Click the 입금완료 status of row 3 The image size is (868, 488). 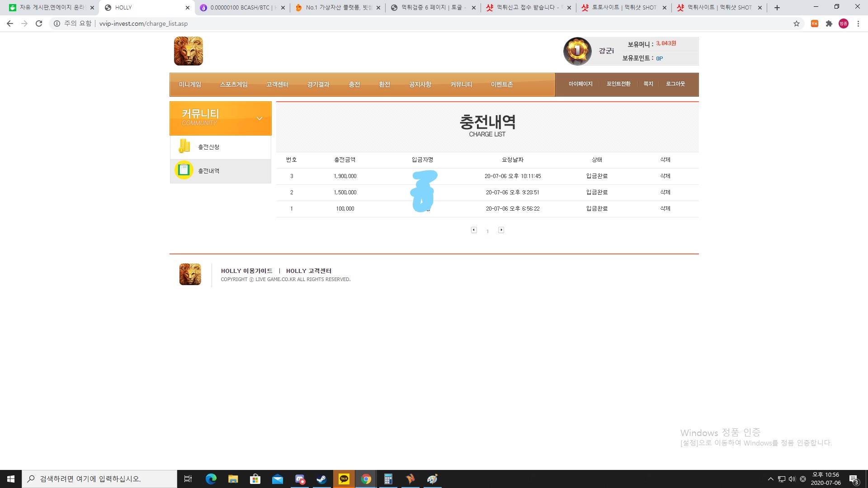click(597, 176)
